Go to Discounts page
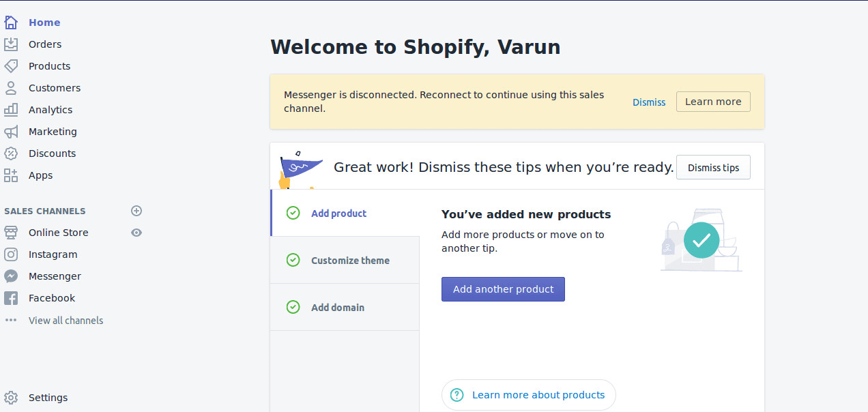This screenshot has width=868, height=412. click(53, 153)
